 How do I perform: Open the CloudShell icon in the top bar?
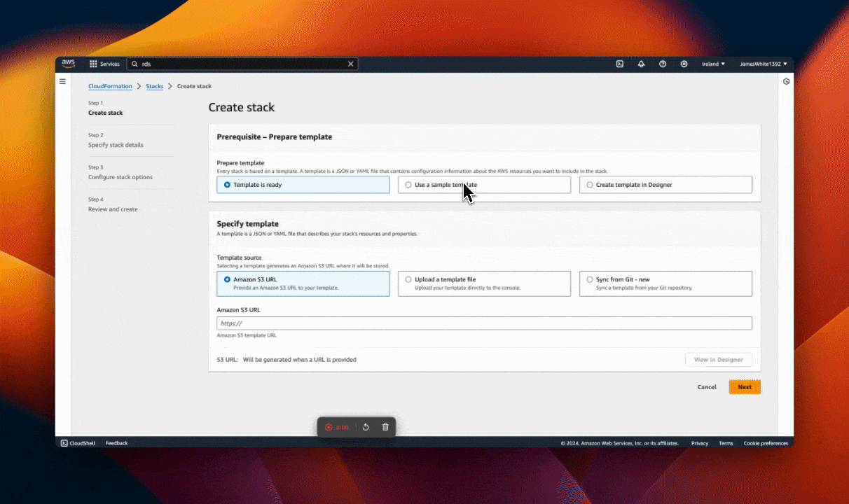click(620, 64)
